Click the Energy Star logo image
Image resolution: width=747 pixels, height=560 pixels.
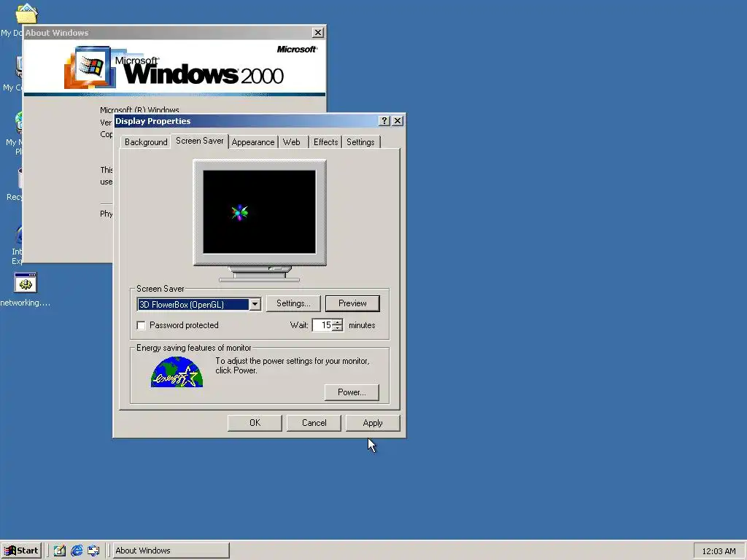177,372
